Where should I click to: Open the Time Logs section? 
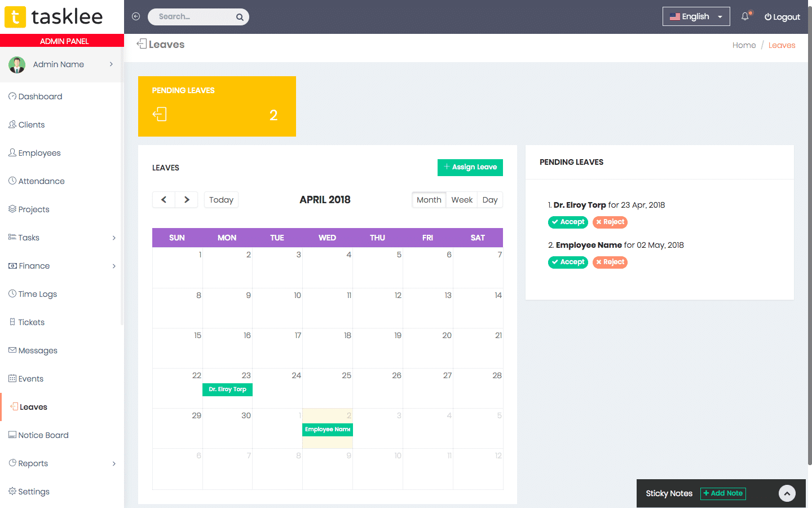point(37,294)
